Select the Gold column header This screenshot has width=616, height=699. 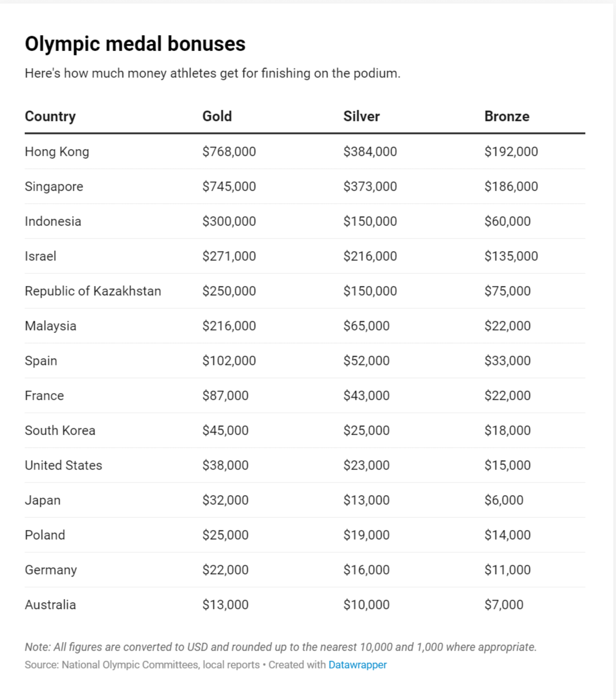[217, 116]
